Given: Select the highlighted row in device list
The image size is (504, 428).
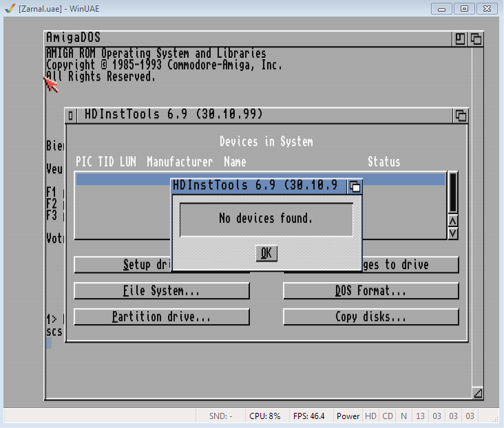Looking at the screenshot, I should point(261,179).
